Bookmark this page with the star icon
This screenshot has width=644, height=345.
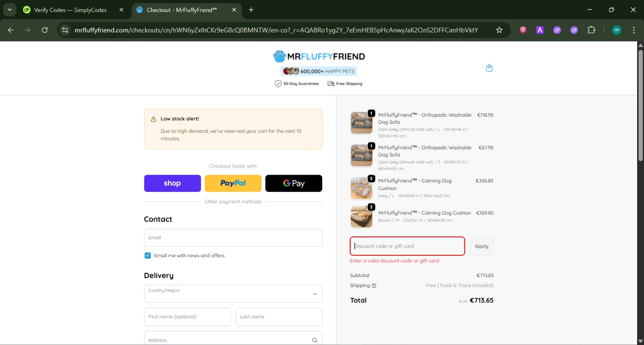point(499,30)
